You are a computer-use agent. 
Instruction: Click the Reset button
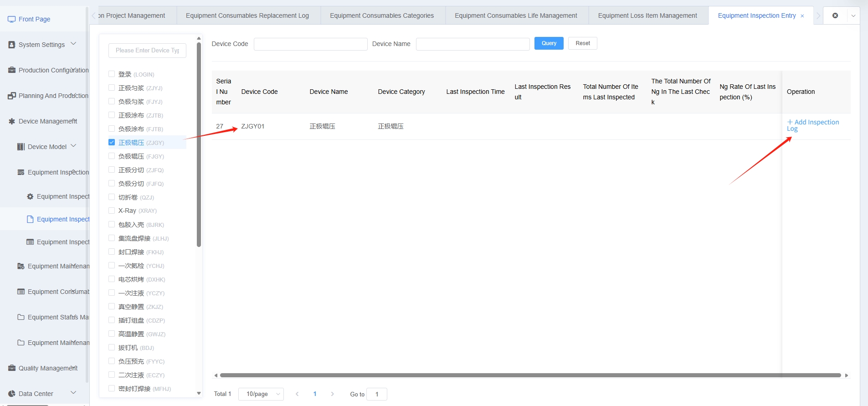click(x=583, y=43)
